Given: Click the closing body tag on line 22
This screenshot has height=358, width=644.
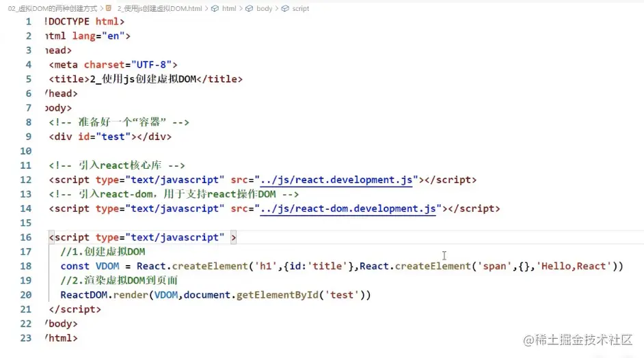Looking at the screenshot, I should point(62,324).
